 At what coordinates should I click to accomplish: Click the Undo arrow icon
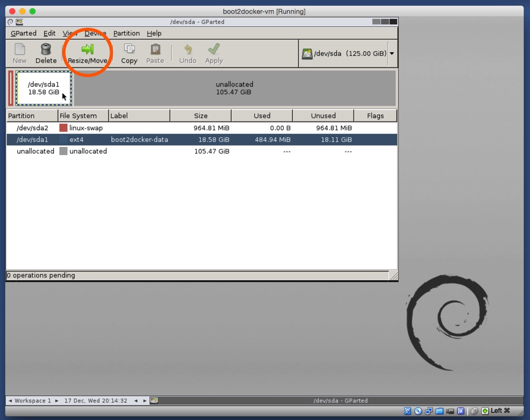tap(188, 49)
